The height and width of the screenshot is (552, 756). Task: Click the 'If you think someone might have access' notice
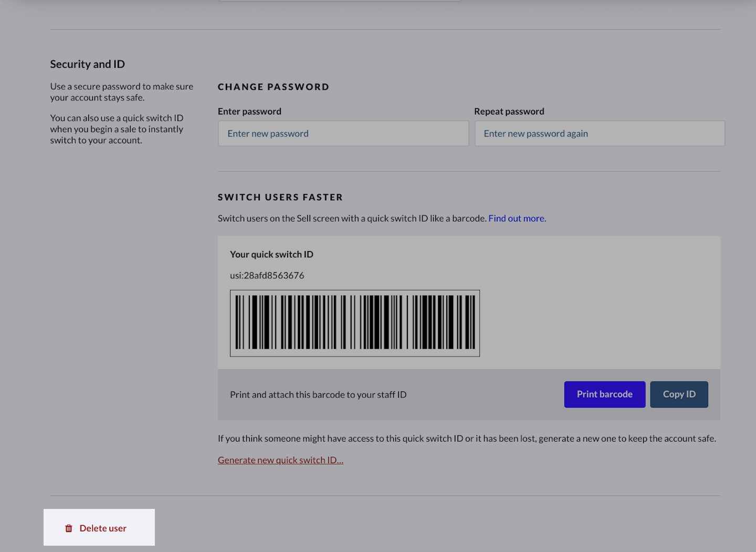point(467,439)
